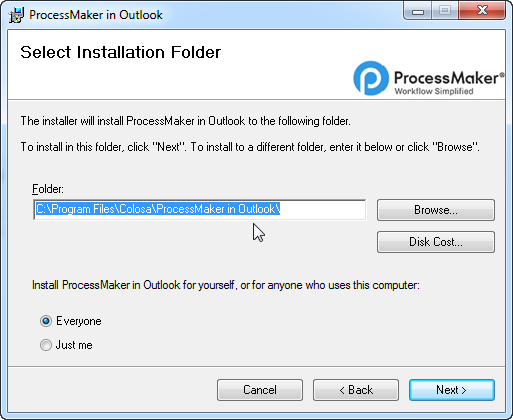Viewport: 513px width, 420px height.
Task: Show Disk Cost details
Action: 436,242
